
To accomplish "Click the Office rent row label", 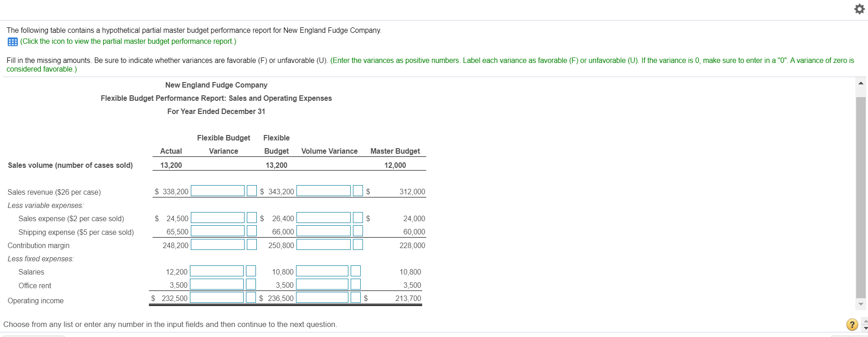I will click(x=35, y=285).
